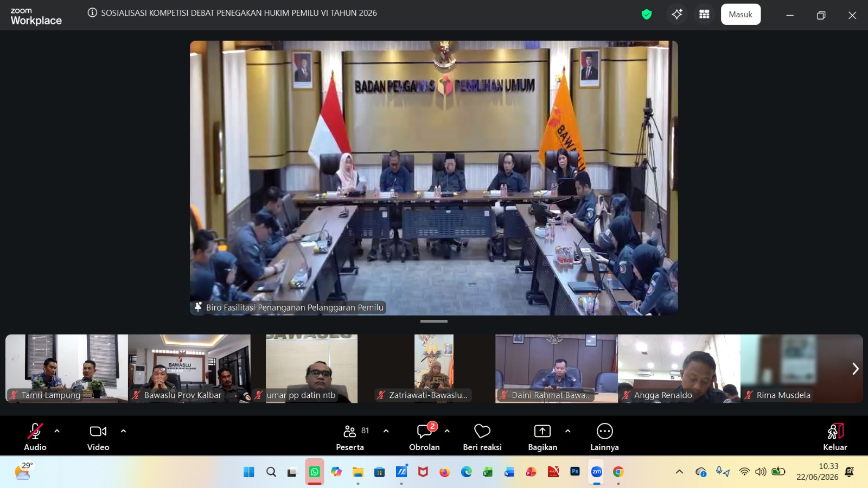The width and height of the screenshot is (868, 488).
Task: Unmute the microphone via Audio button
Action: (35, 437)
